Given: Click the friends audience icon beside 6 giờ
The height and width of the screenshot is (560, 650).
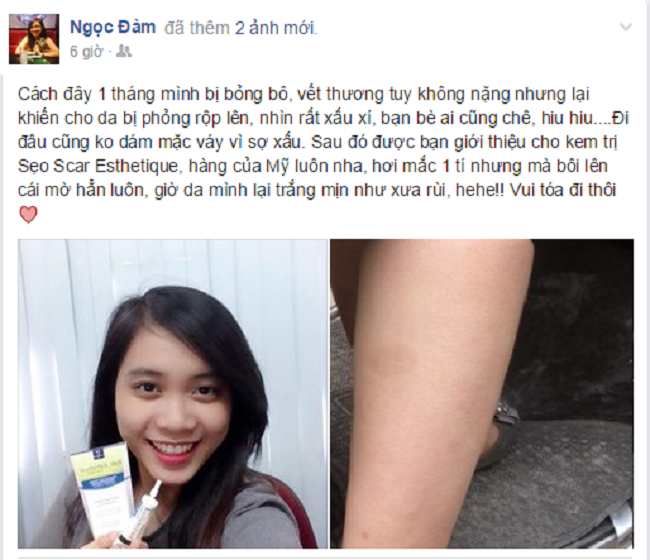Looking at the screenshot, I should [124, 51].
